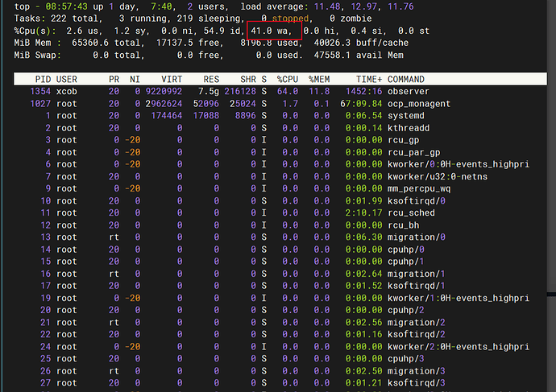Click '47558.1 avail Mem' value
Image resolution: width=556 pixels, height=392 pixels.
(359, 56)
